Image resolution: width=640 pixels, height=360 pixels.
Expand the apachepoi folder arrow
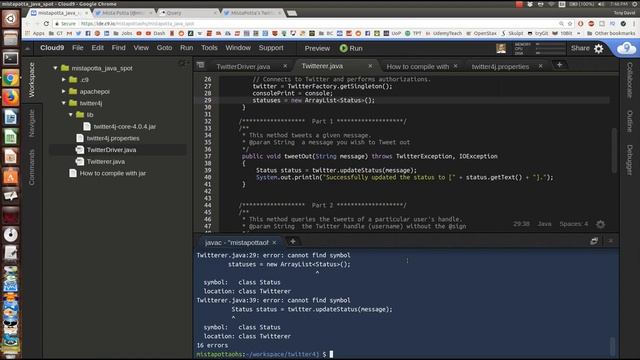pos(64,91)
